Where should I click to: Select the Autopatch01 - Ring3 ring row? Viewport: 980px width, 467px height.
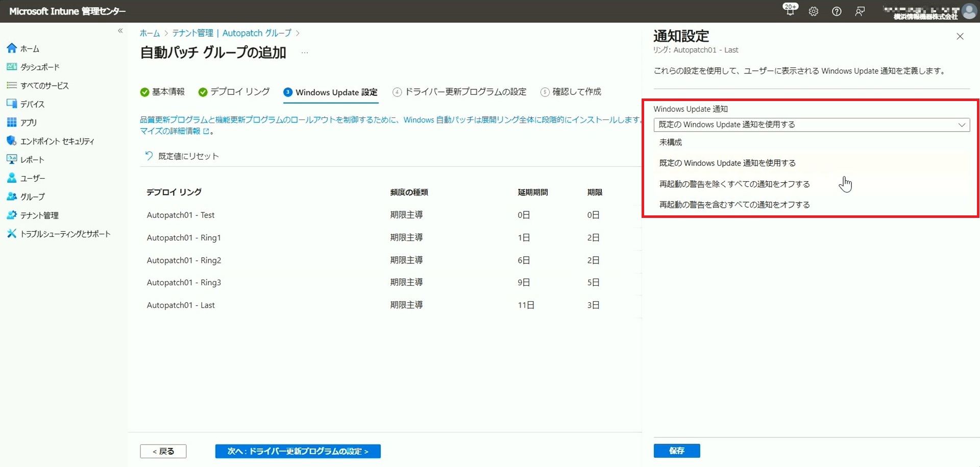(390, 282)
